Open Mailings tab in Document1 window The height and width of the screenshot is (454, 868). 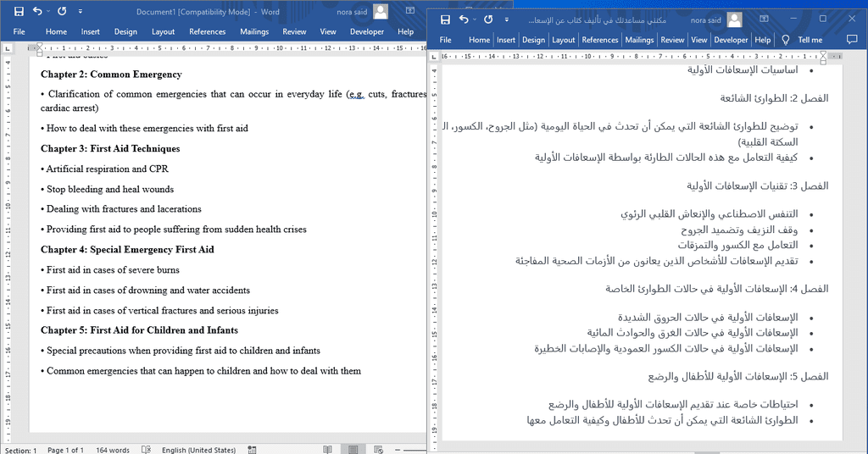point(254,31)
